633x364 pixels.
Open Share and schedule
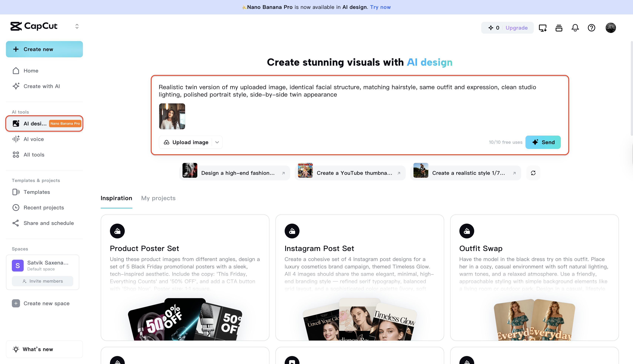[48, 223]
